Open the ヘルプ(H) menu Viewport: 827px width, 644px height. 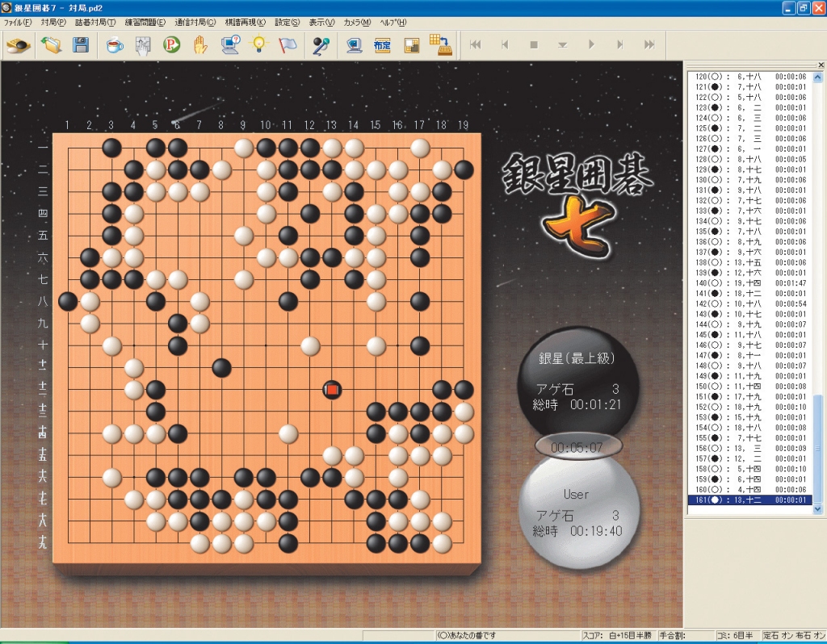tap(393, 22)
